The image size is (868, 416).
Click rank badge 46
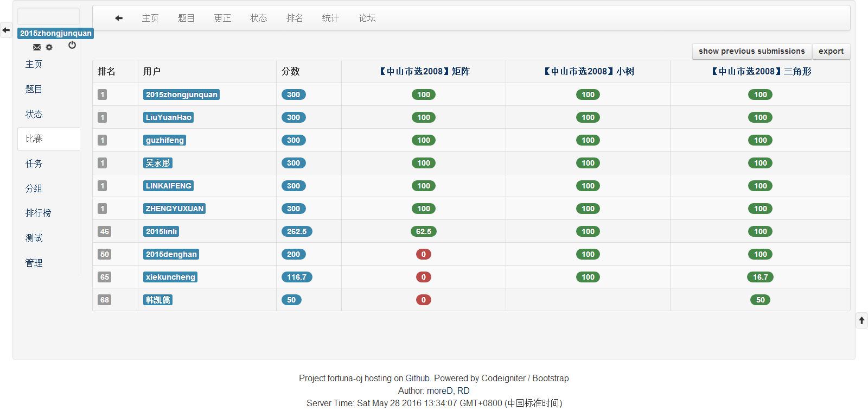point(105,231)
